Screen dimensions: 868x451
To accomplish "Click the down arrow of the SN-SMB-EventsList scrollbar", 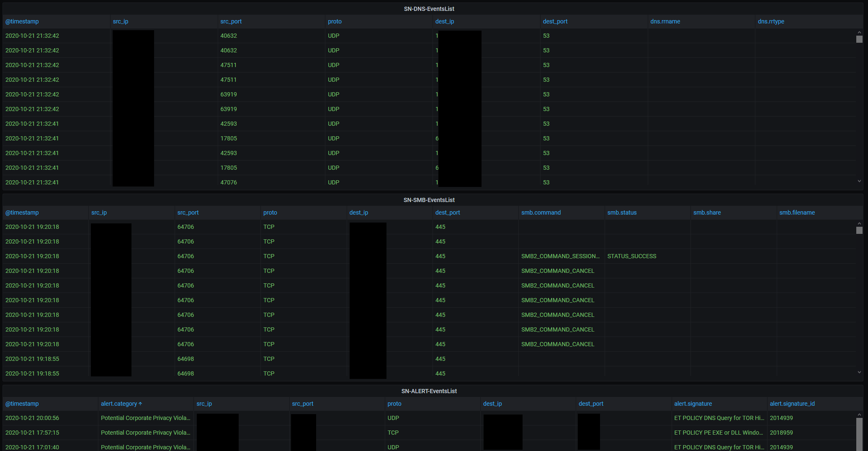I will point(859,372).
